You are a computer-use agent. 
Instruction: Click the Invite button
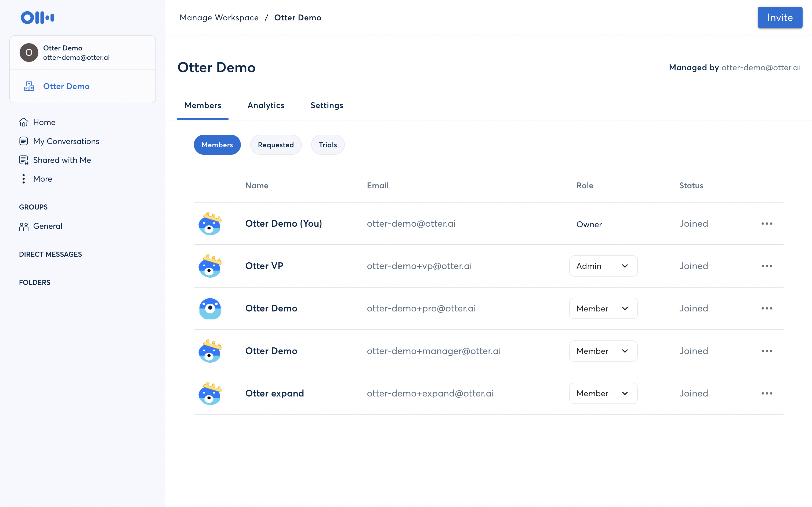[780, 17]
